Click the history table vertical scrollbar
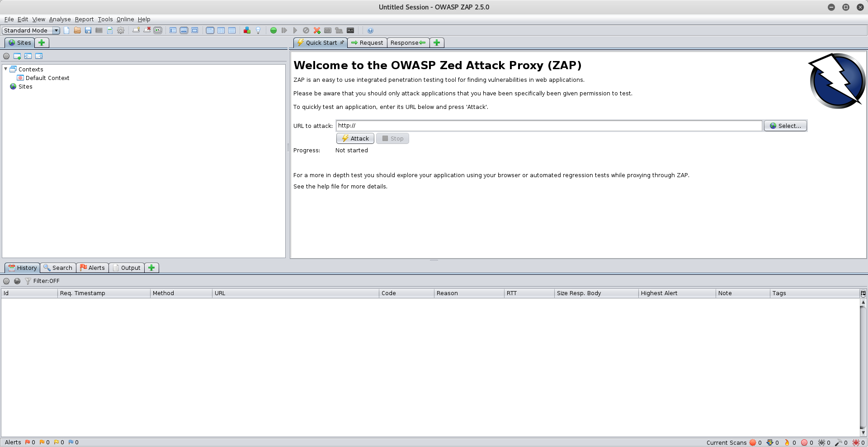This screenshot has height=447, width=868. (x=863, y=367)
